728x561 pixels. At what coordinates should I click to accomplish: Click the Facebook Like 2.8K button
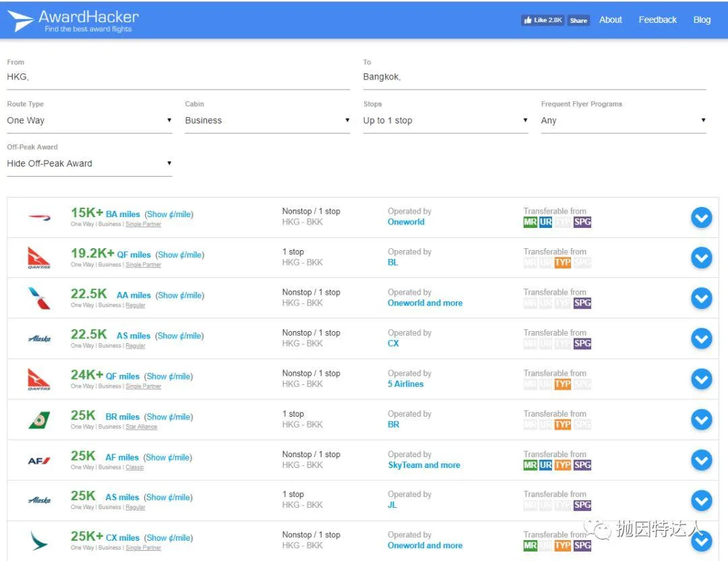[543, 20]
